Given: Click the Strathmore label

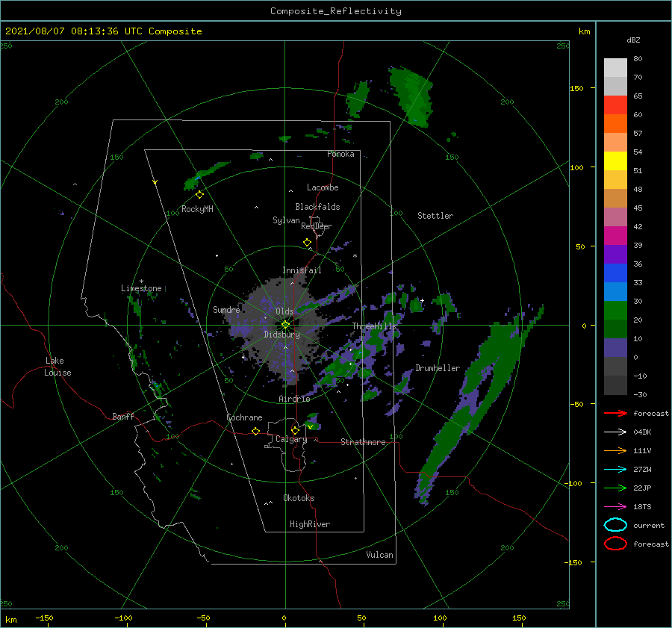Looking at the screenshot, I should point(363,442).
